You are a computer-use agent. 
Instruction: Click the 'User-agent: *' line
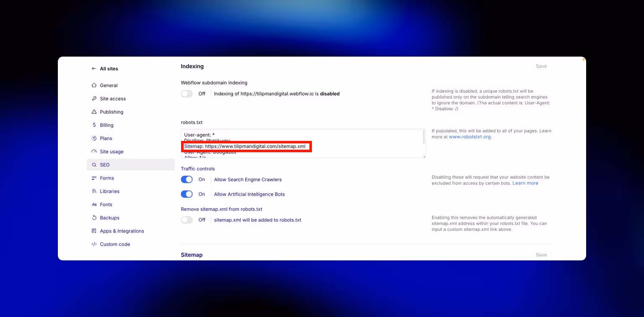200,135
